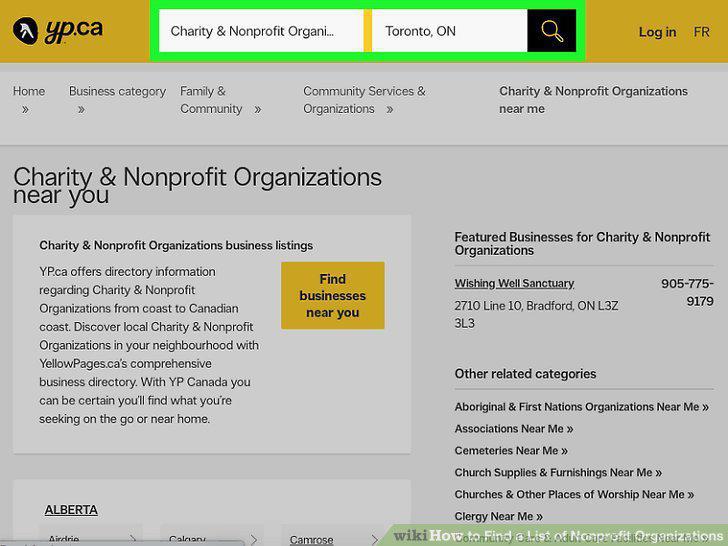Open Aboriginal & First Nations Organizations Near Me
Image resolution: width=728 pixels, height=546 pixels.
coord(581,407)
